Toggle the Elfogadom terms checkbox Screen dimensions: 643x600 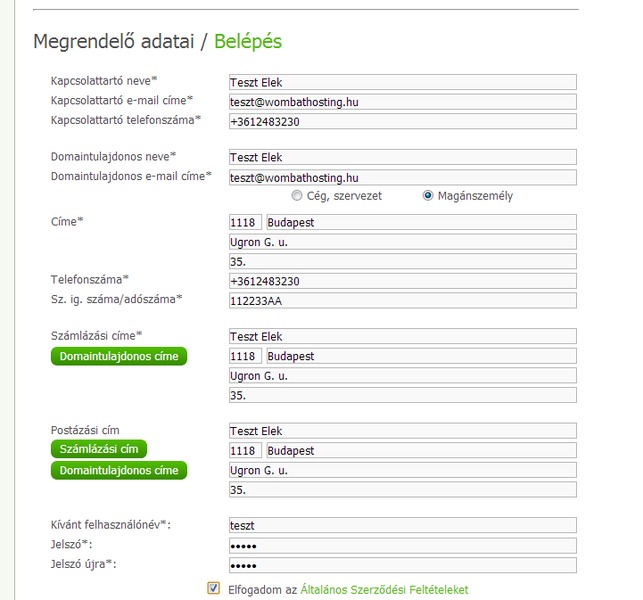coord(213,588)
